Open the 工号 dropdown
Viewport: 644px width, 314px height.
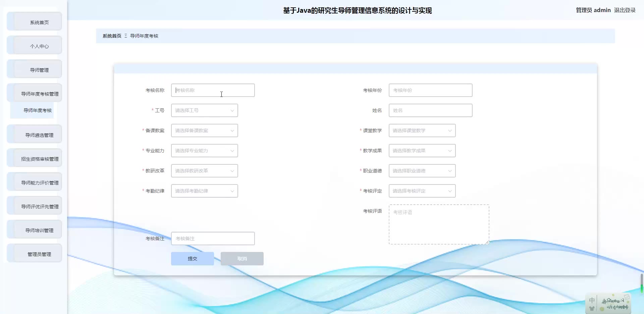coord(205,110)
